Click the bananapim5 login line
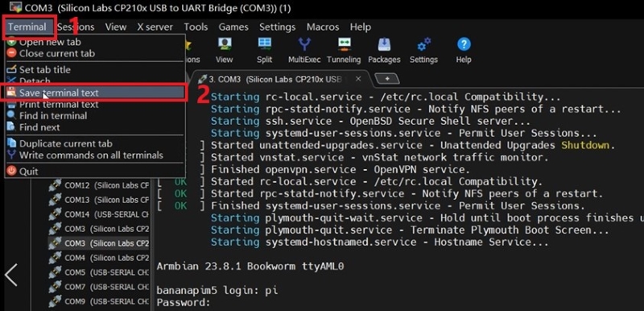The image size is (644, 311). (217, 291)
